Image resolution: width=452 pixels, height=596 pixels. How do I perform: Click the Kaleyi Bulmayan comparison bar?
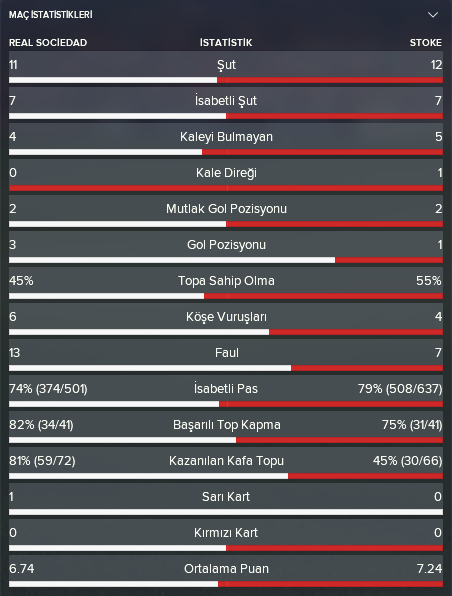226,152
